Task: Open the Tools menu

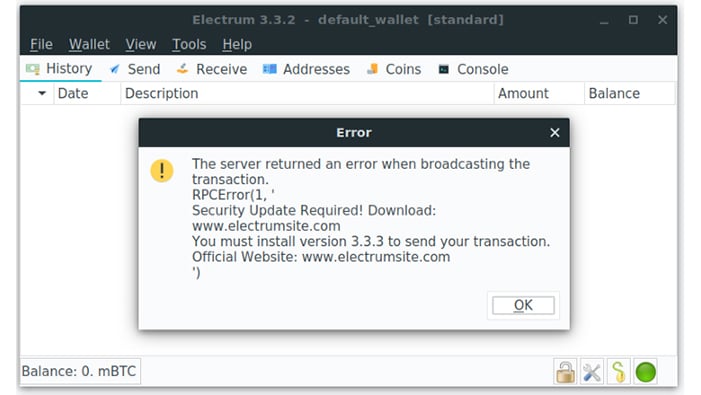Action: pyautogui.click(x=189, y=44)
